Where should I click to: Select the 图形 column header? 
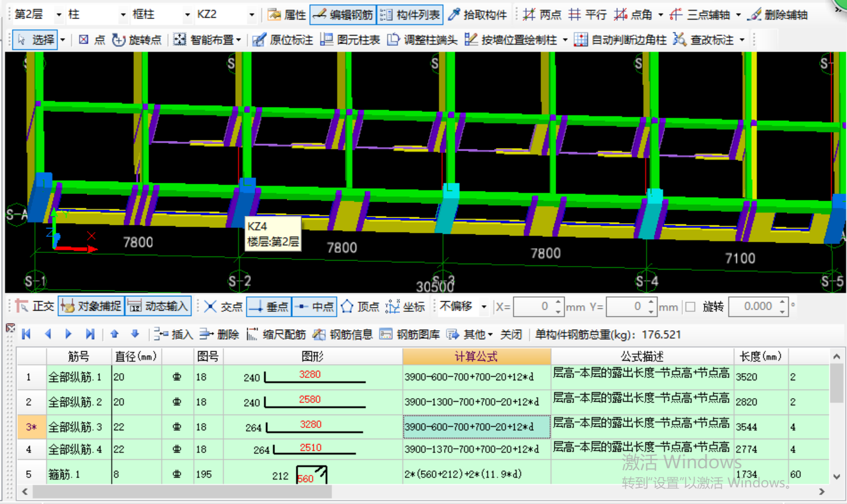312,356
